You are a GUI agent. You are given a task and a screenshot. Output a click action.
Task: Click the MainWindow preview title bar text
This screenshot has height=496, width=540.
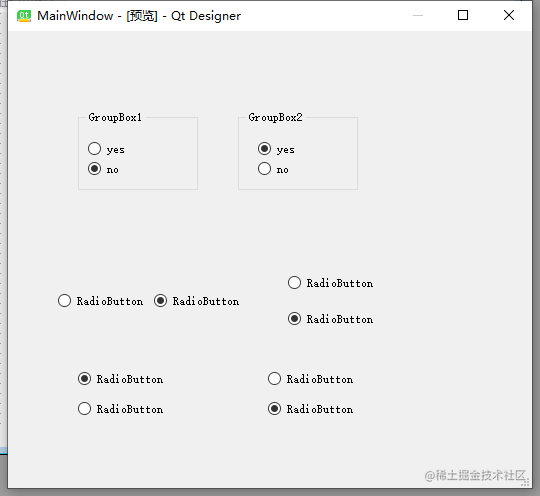click(x=139, y=16)
